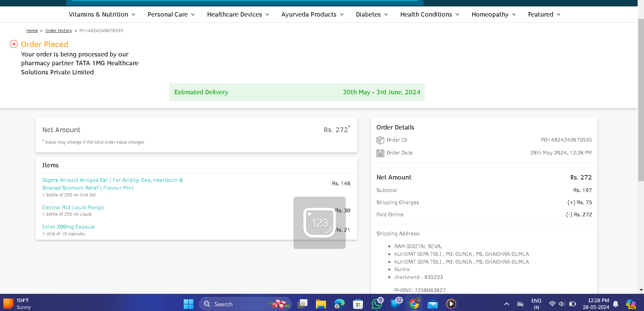This screenshot has width=644, height=311.
Task: Click the Jharkhand - 835233 address line
Action: 418,277
